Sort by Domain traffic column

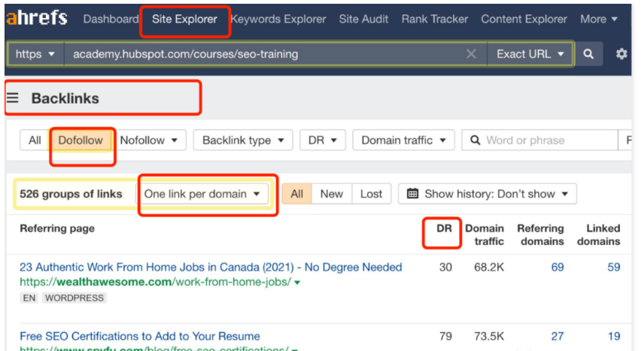click(x=485, y=235)
